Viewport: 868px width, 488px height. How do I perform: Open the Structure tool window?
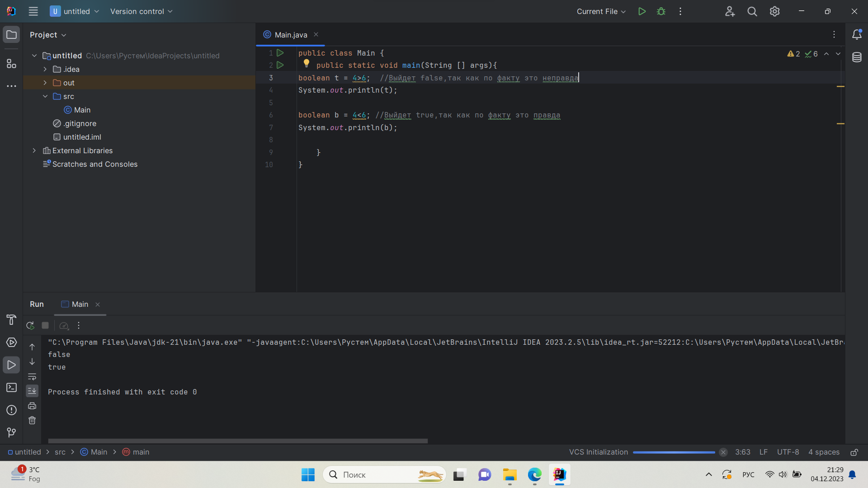(x=11, y=64)
